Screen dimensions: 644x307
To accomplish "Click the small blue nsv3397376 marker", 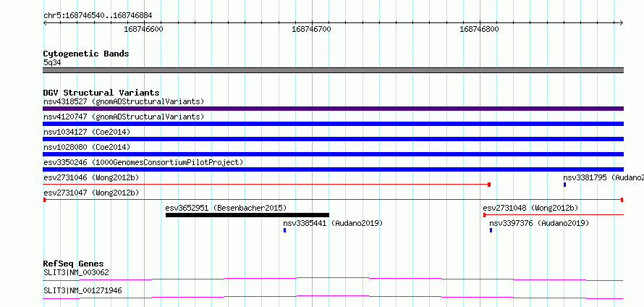I will (491, 230).
